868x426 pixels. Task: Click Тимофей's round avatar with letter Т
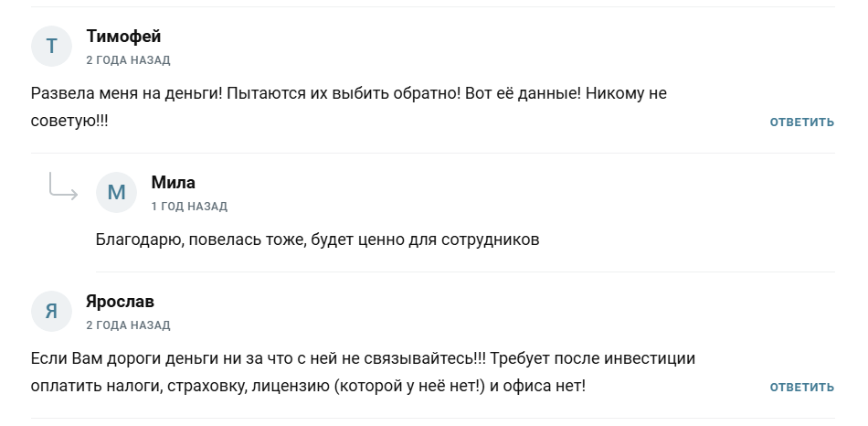(51, 46)
